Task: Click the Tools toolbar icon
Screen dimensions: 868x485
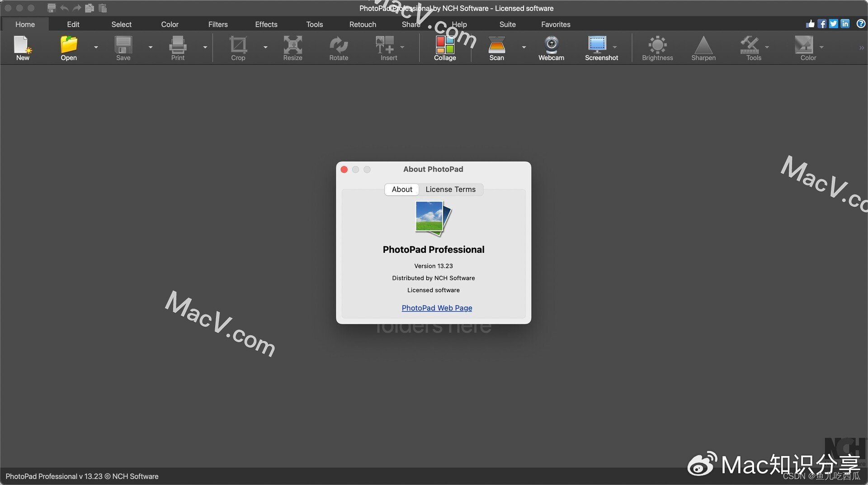Action: (750, 48)
